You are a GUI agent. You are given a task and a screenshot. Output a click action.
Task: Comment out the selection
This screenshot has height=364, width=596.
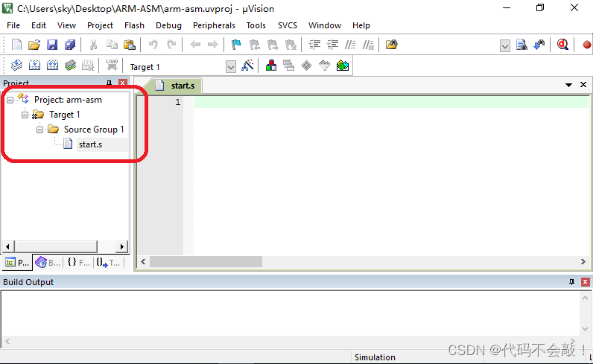click(350, 45)
